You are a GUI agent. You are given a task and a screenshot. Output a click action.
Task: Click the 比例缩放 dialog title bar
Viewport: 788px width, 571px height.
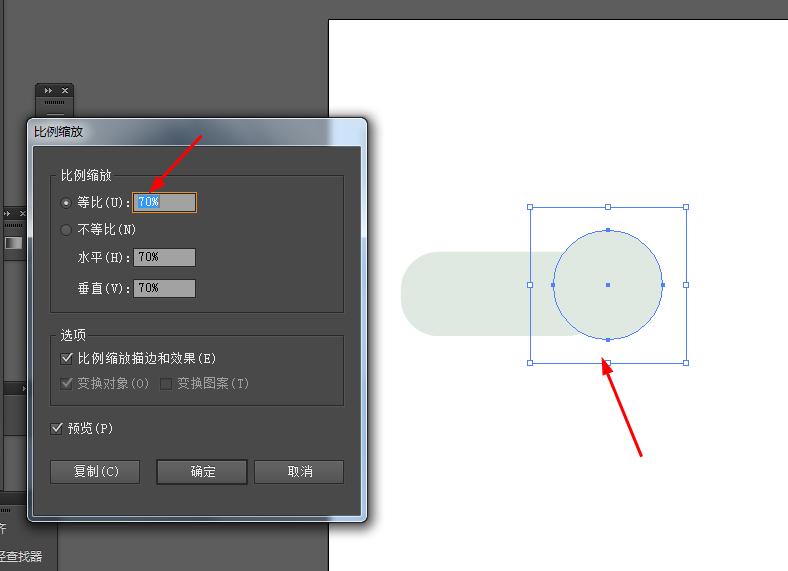(197, 132)
